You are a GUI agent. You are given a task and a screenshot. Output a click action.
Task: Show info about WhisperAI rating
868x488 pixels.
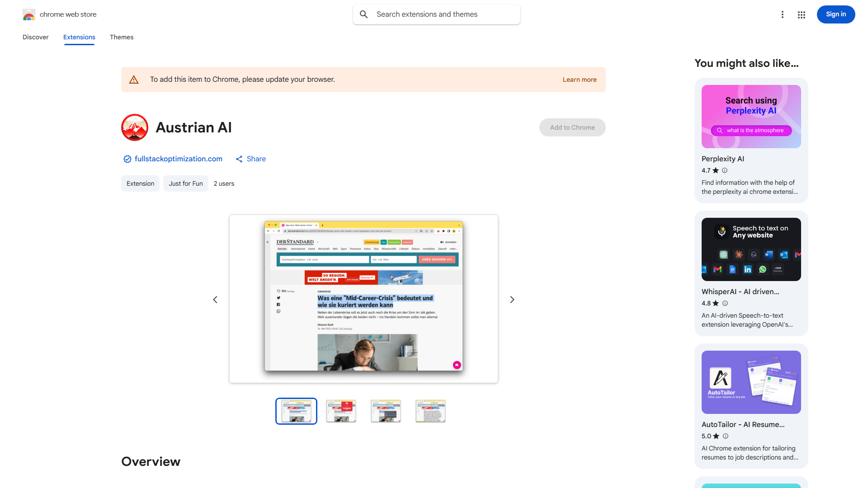[x=725, y=303]
